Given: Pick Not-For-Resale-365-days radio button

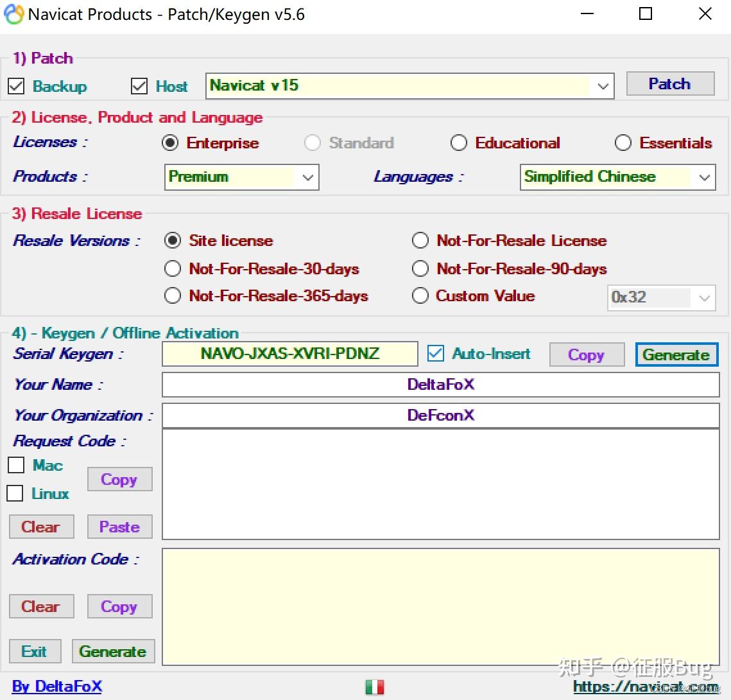Looking at the screenshot, I should click(173, 295).
